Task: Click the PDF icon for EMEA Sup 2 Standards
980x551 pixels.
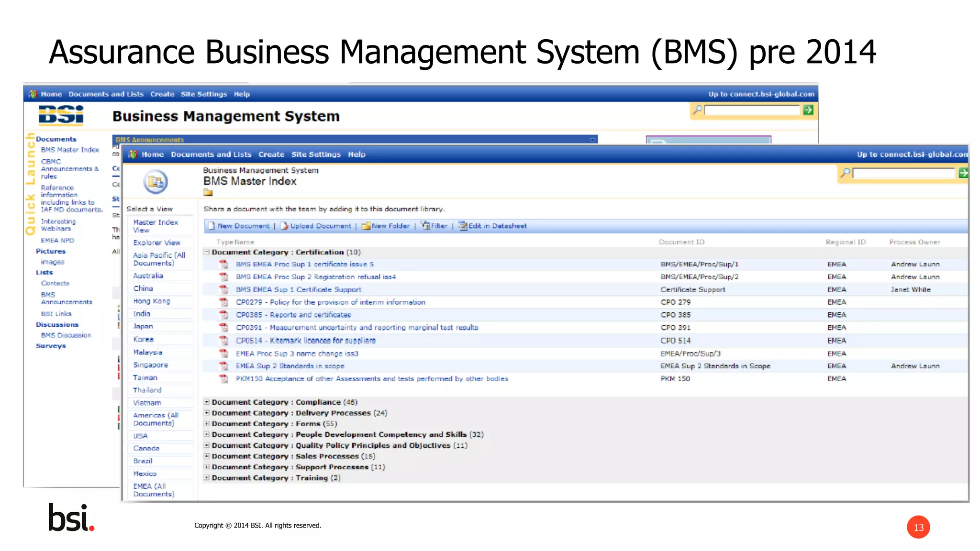Action: (223, 366)
